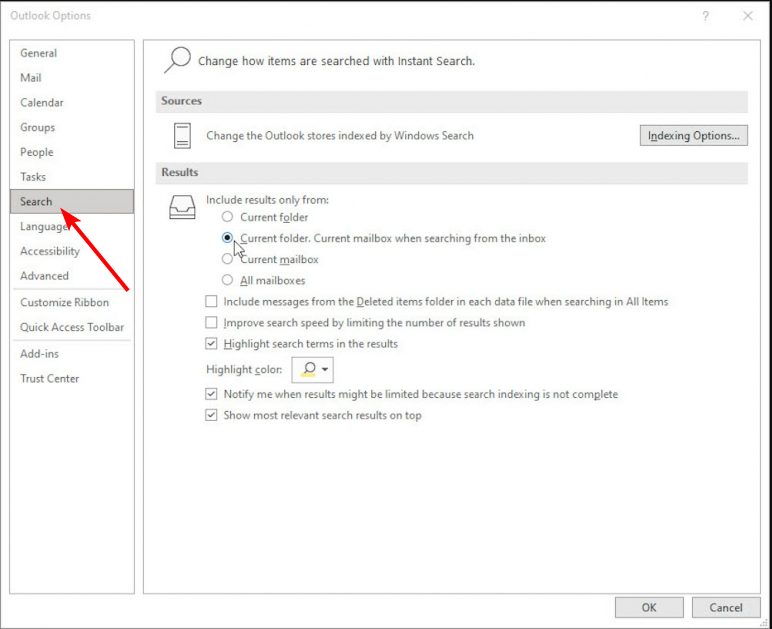Click the Results section header

point(452,173)
